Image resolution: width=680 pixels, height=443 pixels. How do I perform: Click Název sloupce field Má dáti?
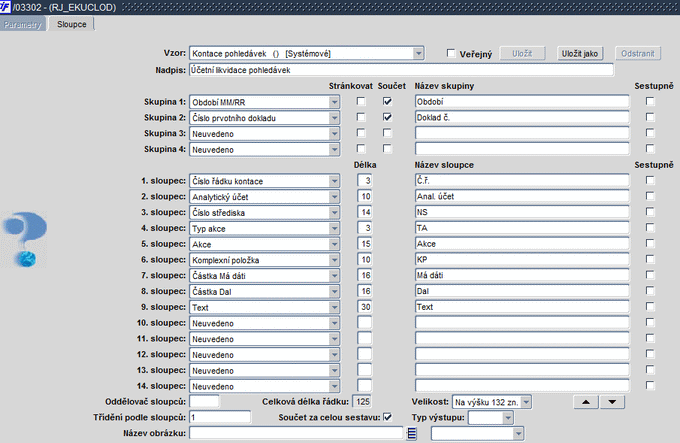pyautogui.click(x=522, y=275)
